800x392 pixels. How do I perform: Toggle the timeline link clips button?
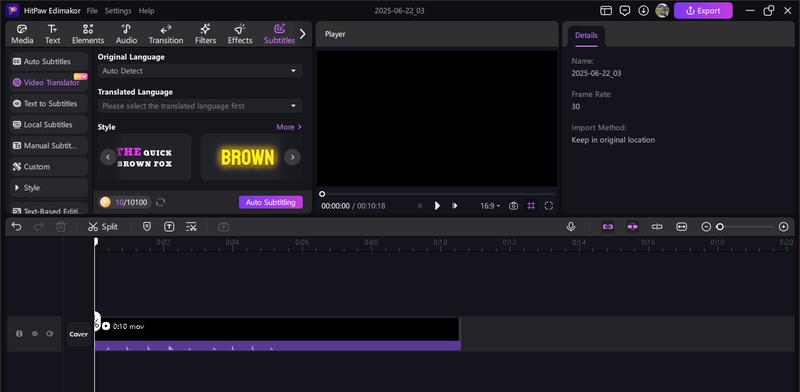(608, 227)
